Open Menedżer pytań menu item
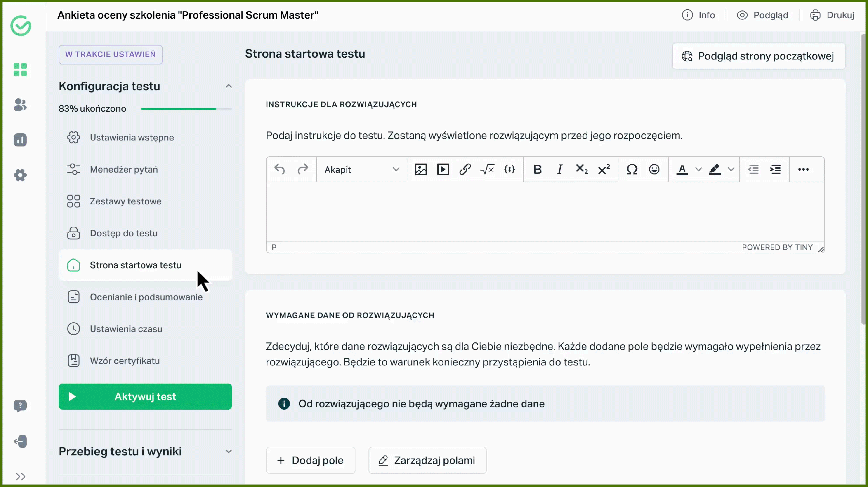868x487 pixels. click(x=124, y=169)
